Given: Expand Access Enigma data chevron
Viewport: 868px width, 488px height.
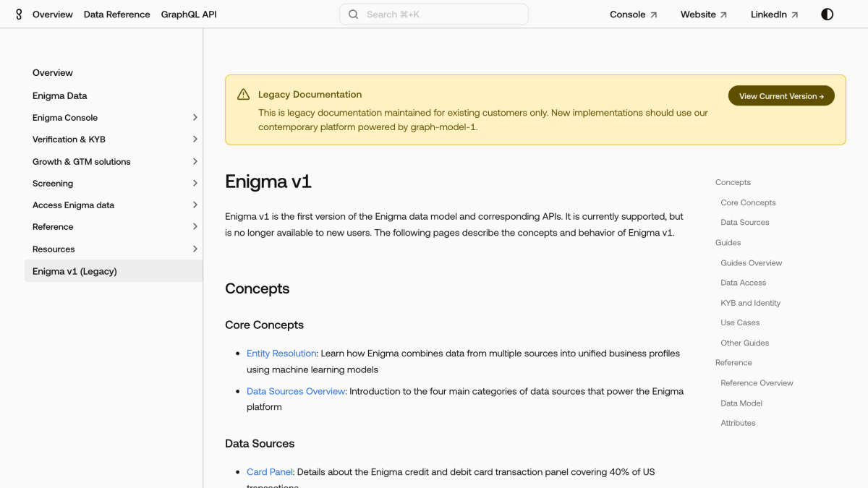Looking at the screenshot, I should (x=195, y=205).
